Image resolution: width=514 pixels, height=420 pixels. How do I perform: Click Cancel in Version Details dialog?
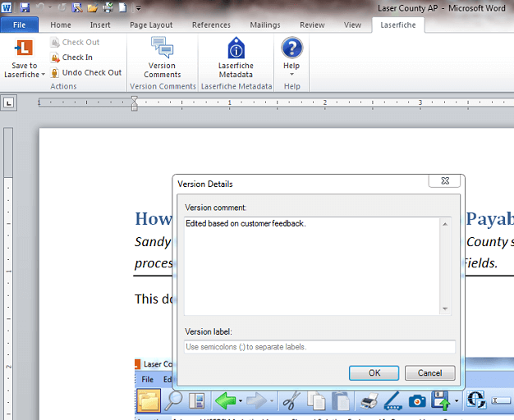click(x=429, y=372)
